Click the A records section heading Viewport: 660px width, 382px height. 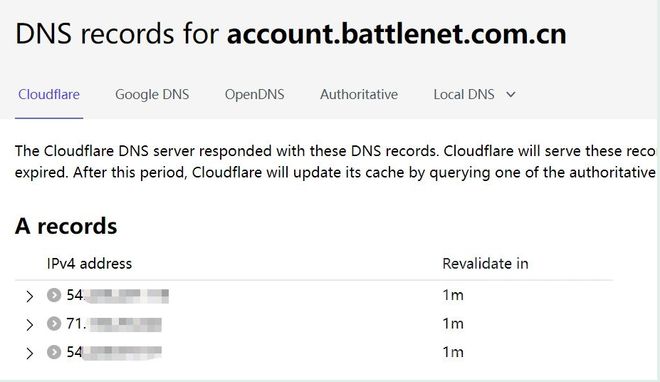point(66,226)
